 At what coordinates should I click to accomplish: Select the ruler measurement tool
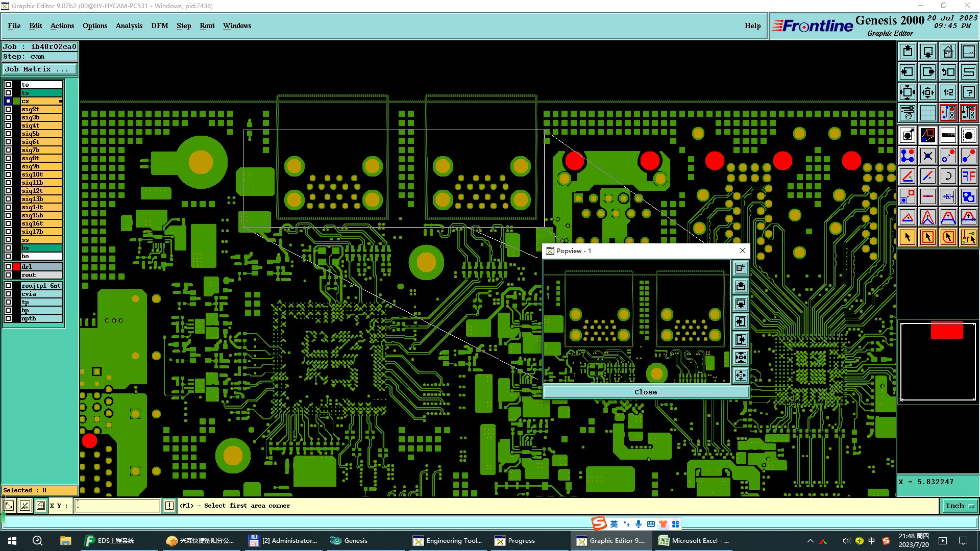948,135
